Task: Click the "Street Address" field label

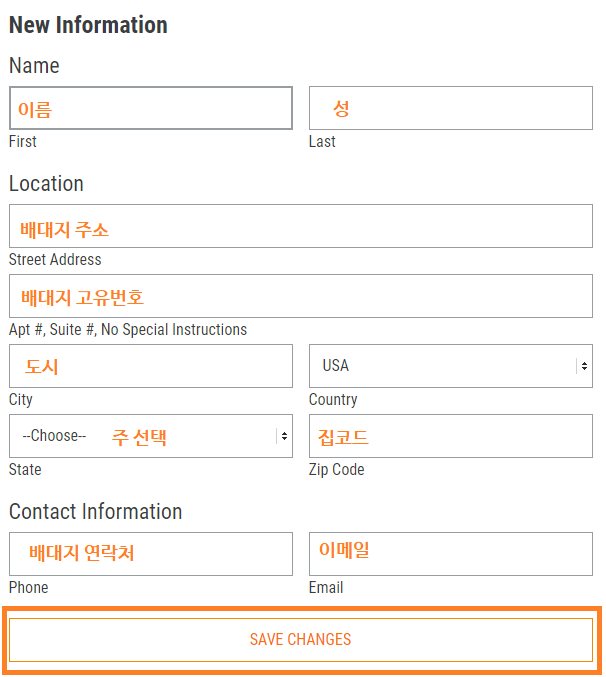Action: coord(55,259)
